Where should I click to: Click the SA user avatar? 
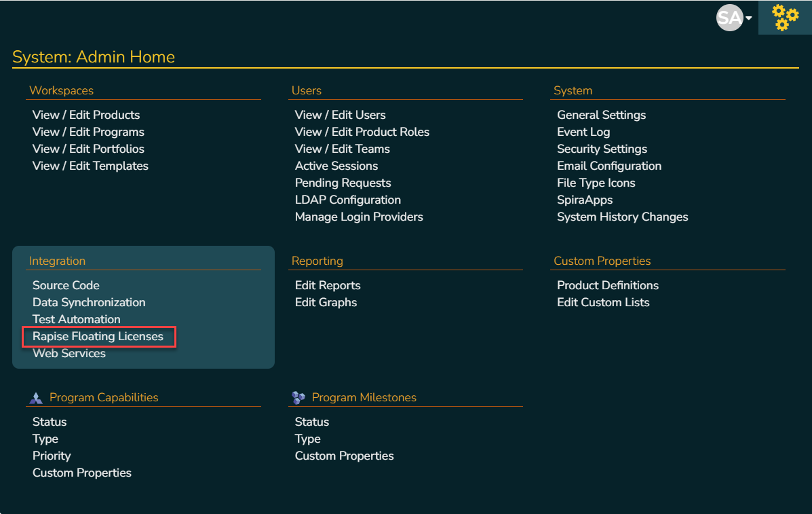pos(729,18)
